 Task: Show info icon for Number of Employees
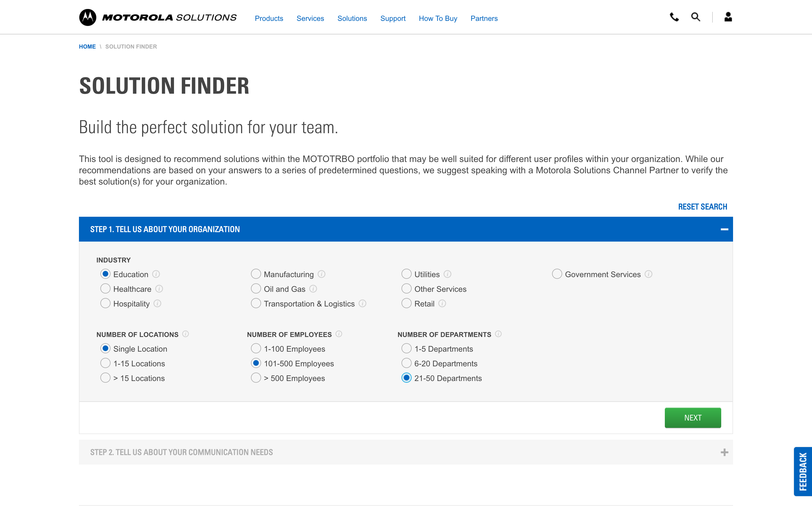pyautogui.click(x=339, y=334)
